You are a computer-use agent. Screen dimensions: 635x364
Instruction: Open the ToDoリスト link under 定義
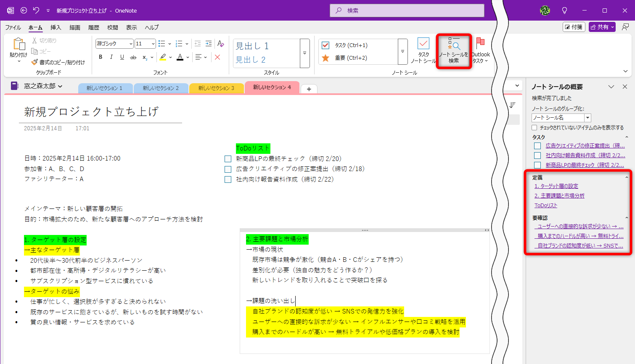546,206
